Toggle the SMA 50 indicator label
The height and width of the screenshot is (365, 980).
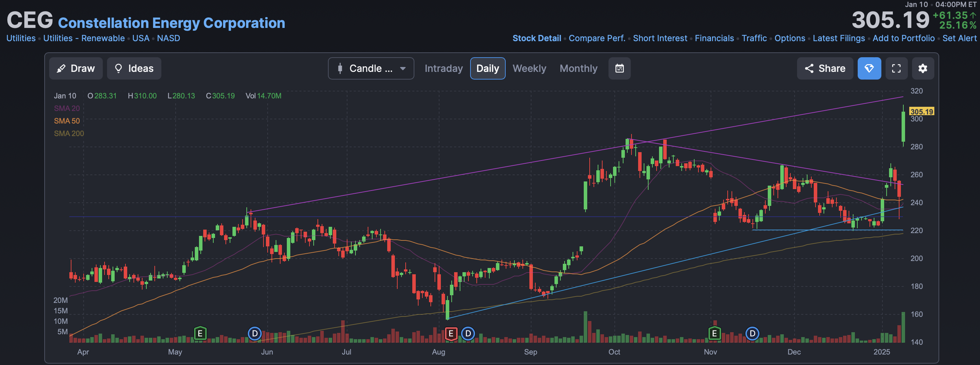pyautogui.click(x=67, y=121)
